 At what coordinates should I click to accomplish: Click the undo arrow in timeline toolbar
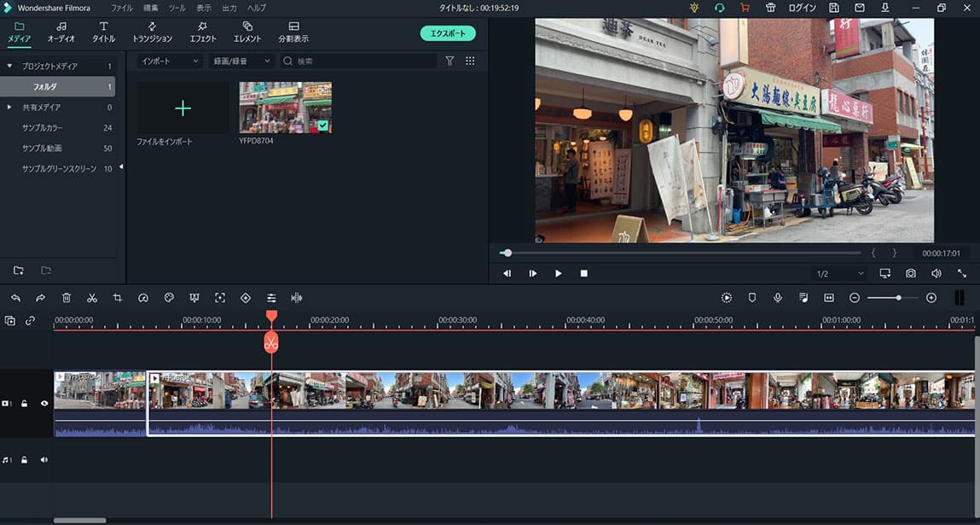point(15,298)
